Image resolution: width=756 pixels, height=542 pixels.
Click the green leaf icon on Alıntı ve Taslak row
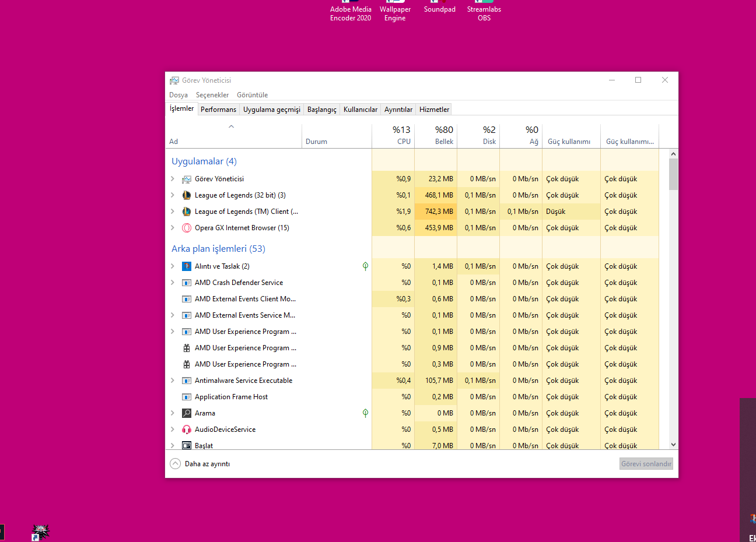(x=365, y=266)
